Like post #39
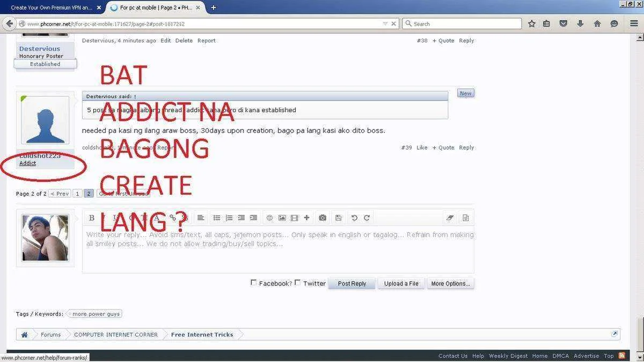The height and width of the screenshot is (362, 644). [x=422, y=147]
